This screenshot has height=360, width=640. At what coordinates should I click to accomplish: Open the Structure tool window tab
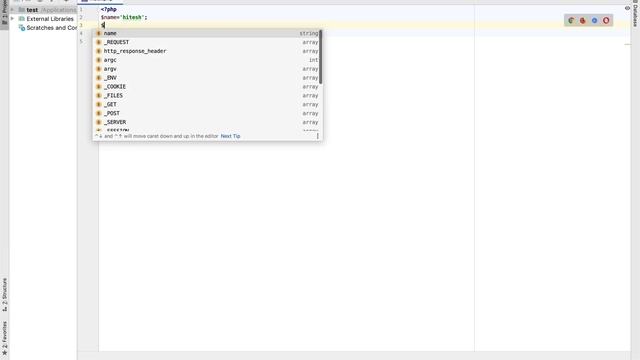click(x=4, y=295)
